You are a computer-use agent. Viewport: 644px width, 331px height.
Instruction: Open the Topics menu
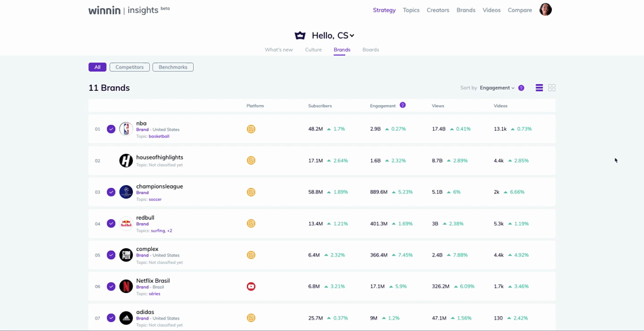point(411,10)
